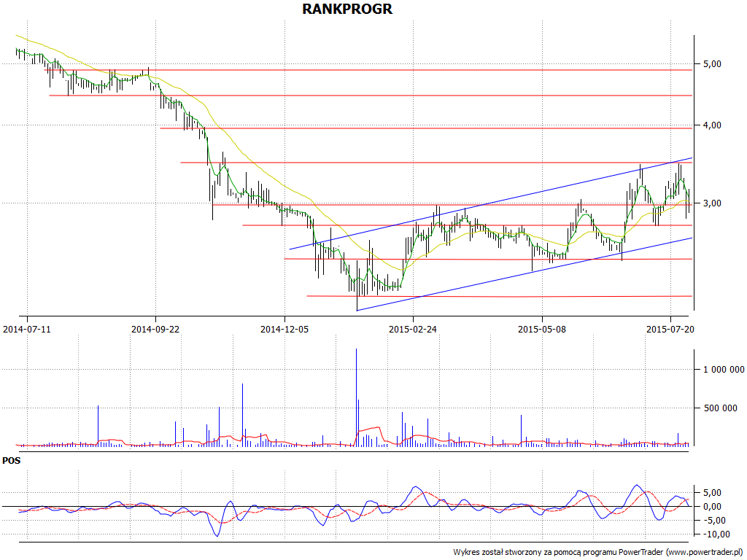Select the 2015-05-08 date label
The image size is (747, 560).
pos(542,329)
